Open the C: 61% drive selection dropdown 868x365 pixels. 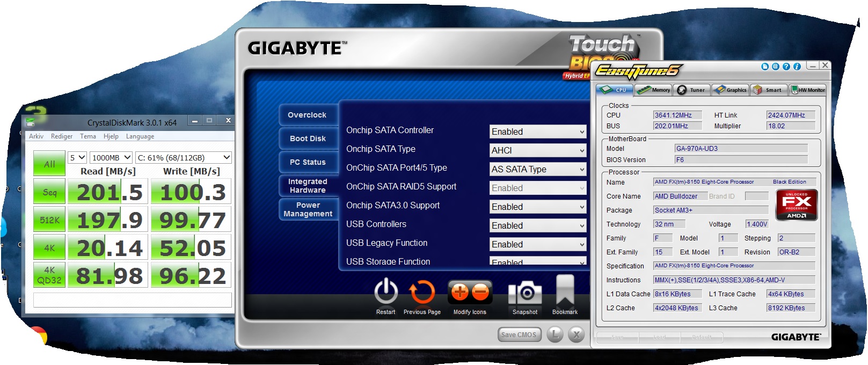[184, 157]
